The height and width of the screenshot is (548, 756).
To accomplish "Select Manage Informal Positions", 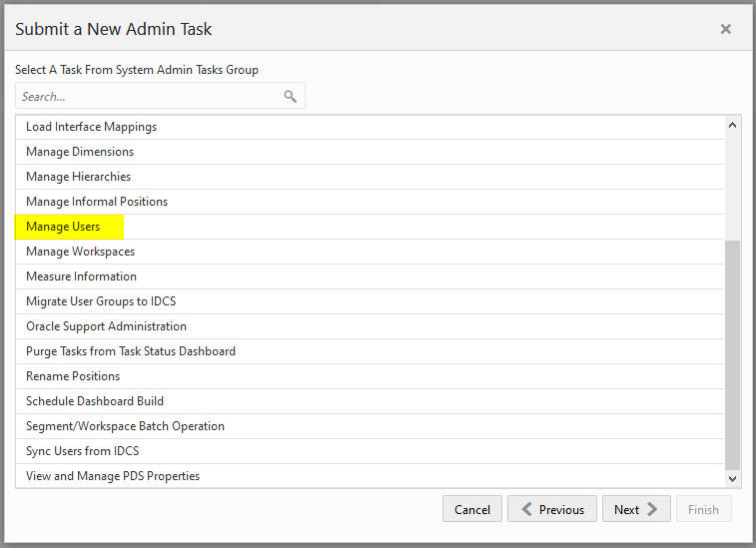I will point(371,202).
